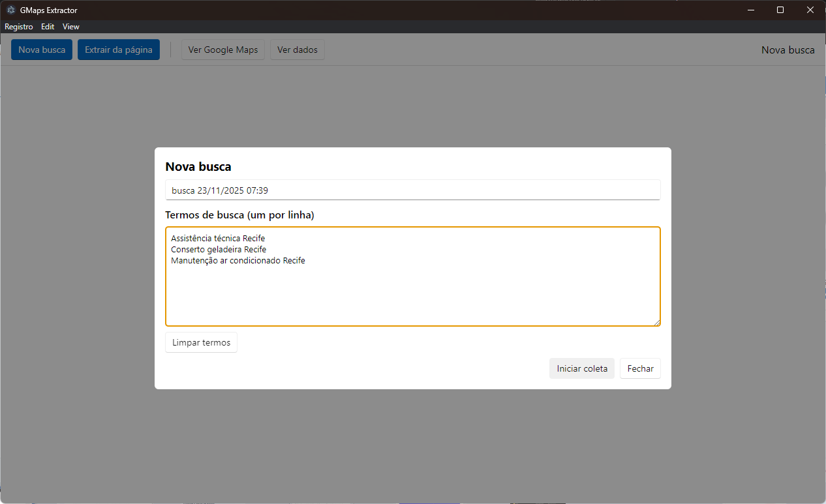Close the GMaps Extractor window
This screenshot has height=504, width=826.
810,10
